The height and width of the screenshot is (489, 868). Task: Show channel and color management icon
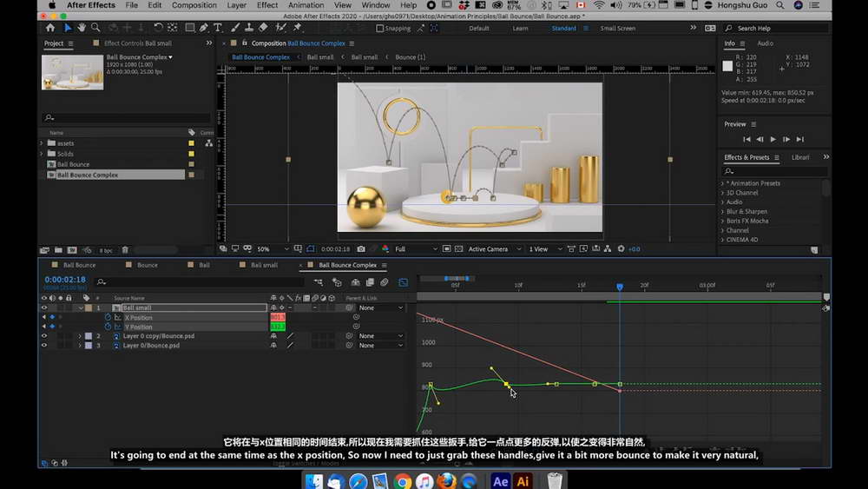(x=385, y=249)
